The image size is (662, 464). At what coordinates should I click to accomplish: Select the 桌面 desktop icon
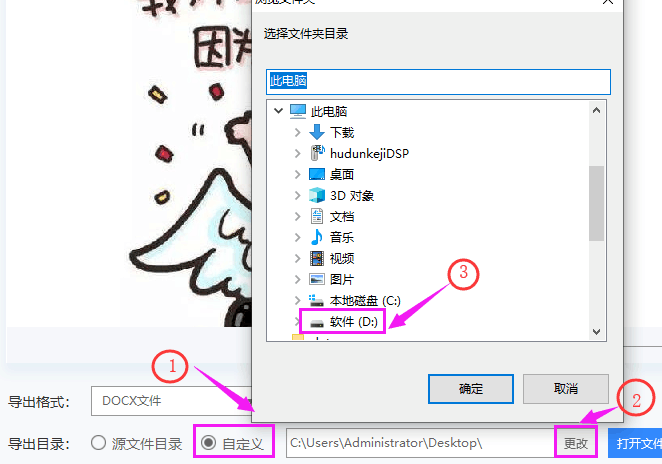[x=317, y=174]
